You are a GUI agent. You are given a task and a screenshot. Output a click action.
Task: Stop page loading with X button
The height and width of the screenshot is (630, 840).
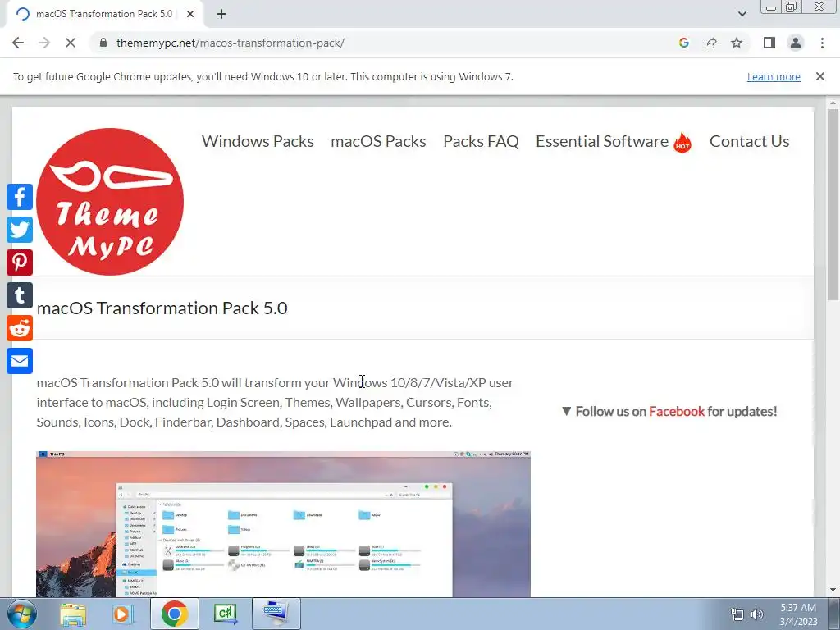pos(71,43)
